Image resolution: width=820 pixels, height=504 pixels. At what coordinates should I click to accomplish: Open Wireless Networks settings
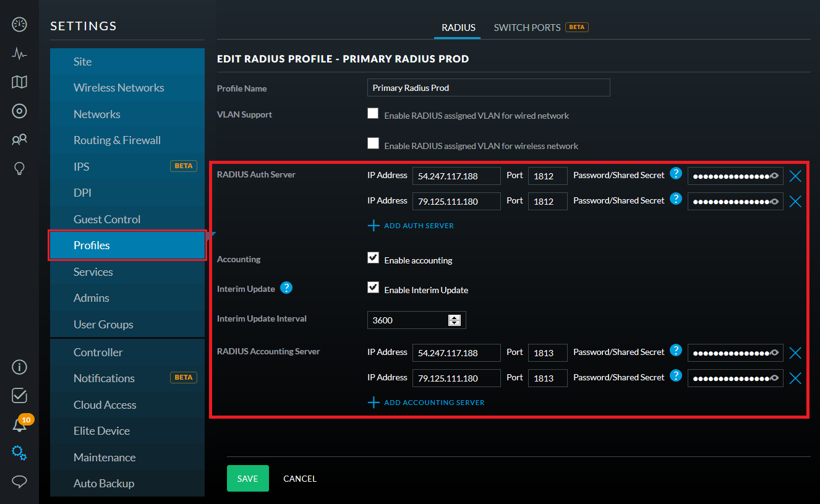(x=127, y=88)
